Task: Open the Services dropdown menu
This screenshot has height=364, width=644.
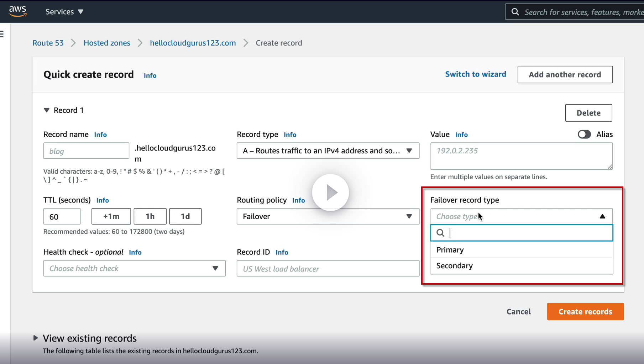Action: click(x=64, y=12)
